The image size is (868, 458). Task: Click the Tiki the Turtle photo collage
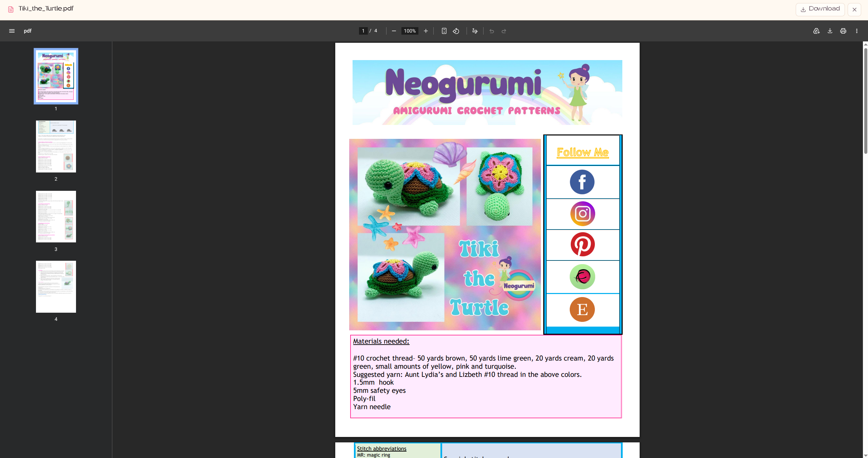(x=445, y=235)
